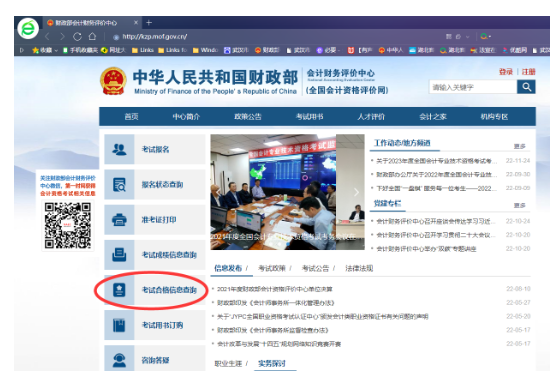Screen dimensions: 557x384
Task: Open the 会计师事务所监督检查办法 article
Action: [272, 330]
